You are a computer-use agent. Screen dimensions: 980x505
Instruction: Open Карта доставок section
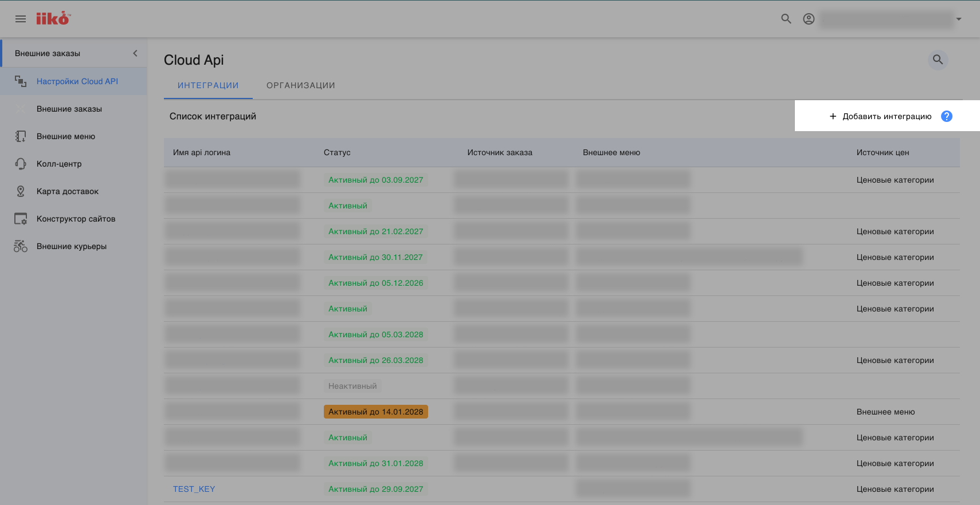click(68, 191)
